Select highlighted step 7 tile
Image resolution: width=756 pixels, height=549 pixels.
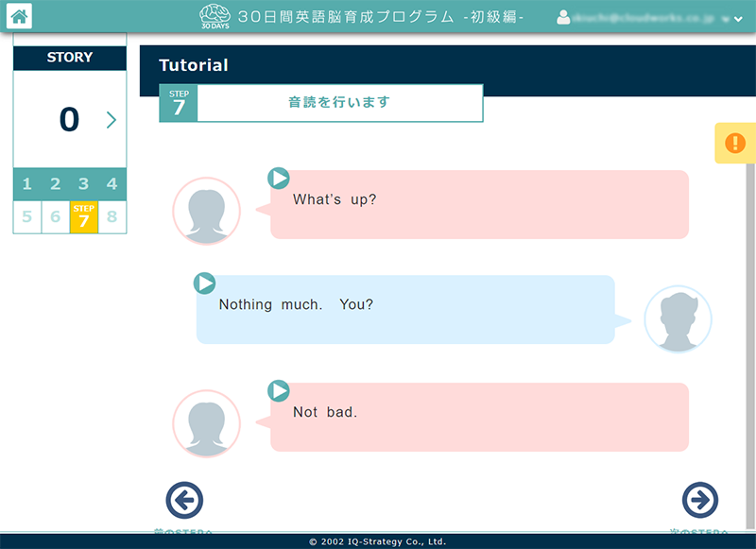pyautogui.click(x=83, y=217)
